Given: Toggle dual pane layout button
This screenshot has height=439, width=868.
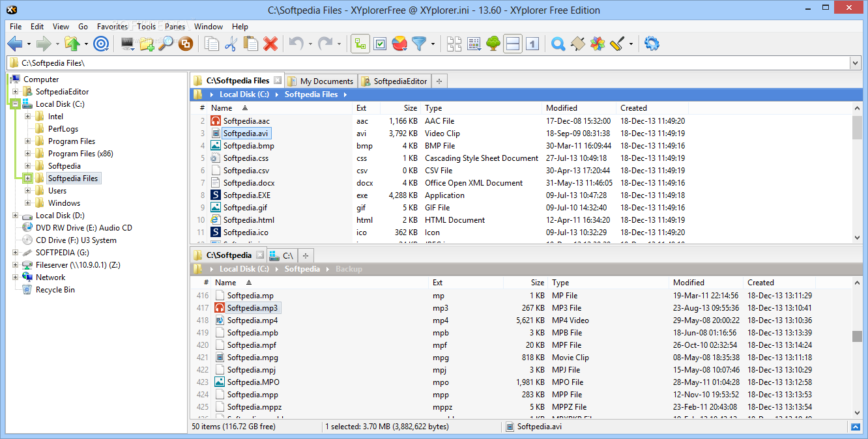Looking at the screenshot, I should [513, 44].
